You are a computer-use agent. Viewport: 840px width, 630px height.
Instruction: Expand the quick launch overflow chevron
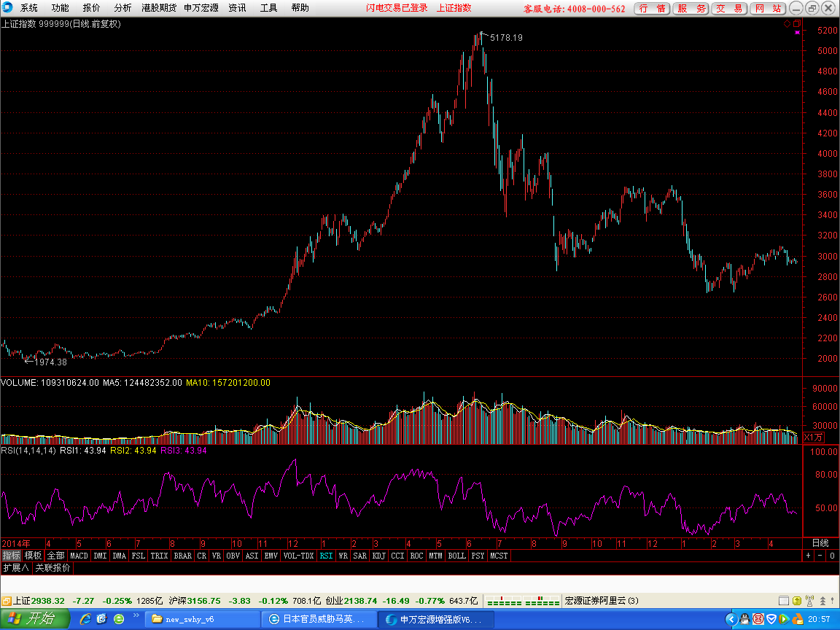pyautogui.click(x=136, y=615)
